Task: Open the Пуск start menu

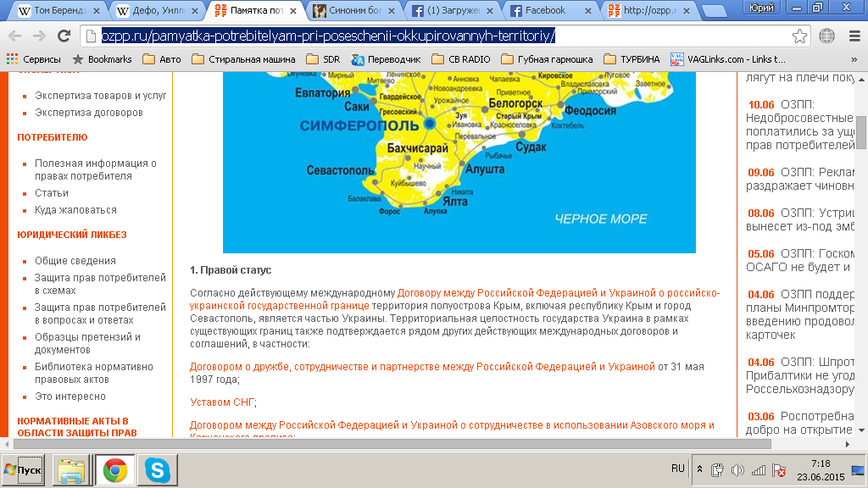Action: point(23,470)
